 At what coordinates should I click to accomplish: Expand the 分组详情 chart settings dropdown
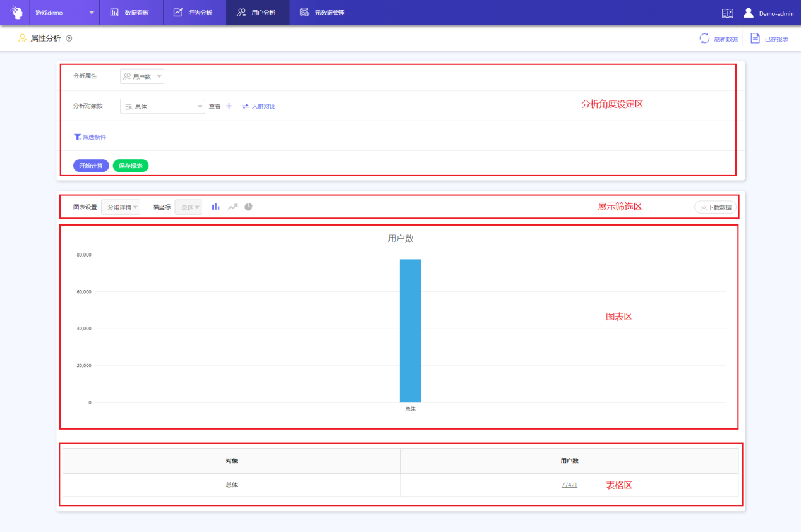[121, 207]
